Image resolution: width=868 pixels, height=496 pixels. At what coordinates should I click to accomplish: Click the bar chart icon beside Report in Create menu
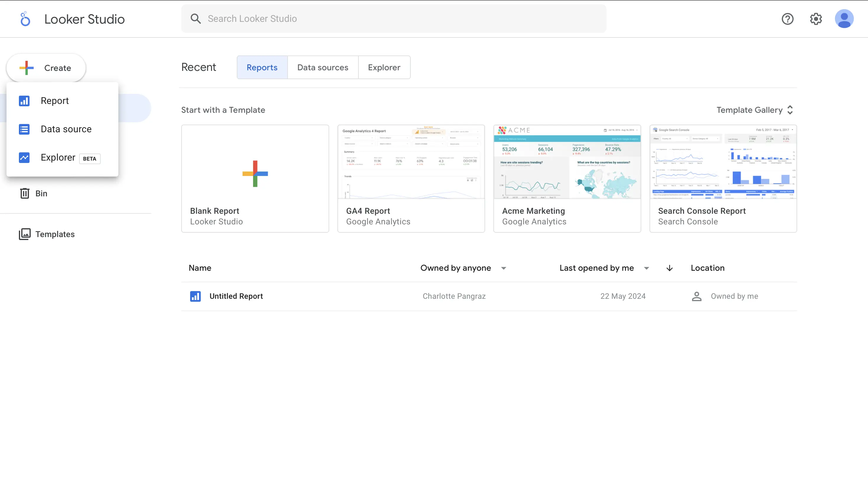pos(24,101)
